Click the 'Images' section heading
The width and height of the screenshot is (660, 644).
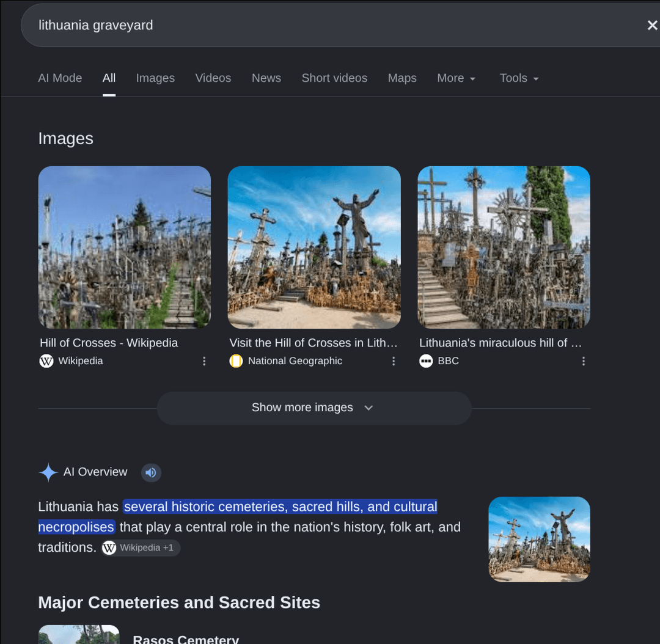tap(65, 139)
